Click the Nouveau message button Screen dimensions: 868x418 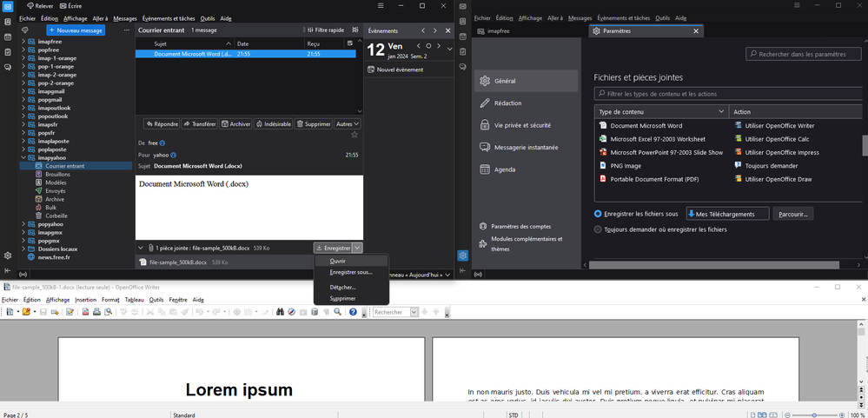(76, 30)
